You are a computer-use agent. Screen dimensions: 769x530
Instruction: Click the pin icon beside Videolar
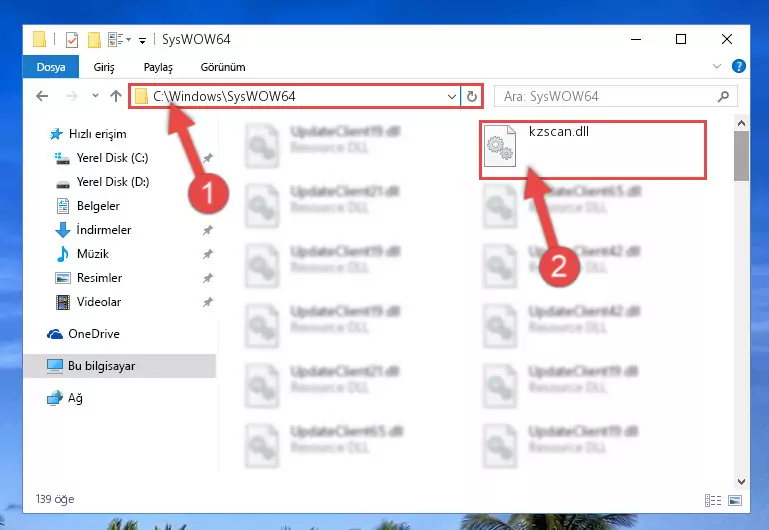pos(208,302)
